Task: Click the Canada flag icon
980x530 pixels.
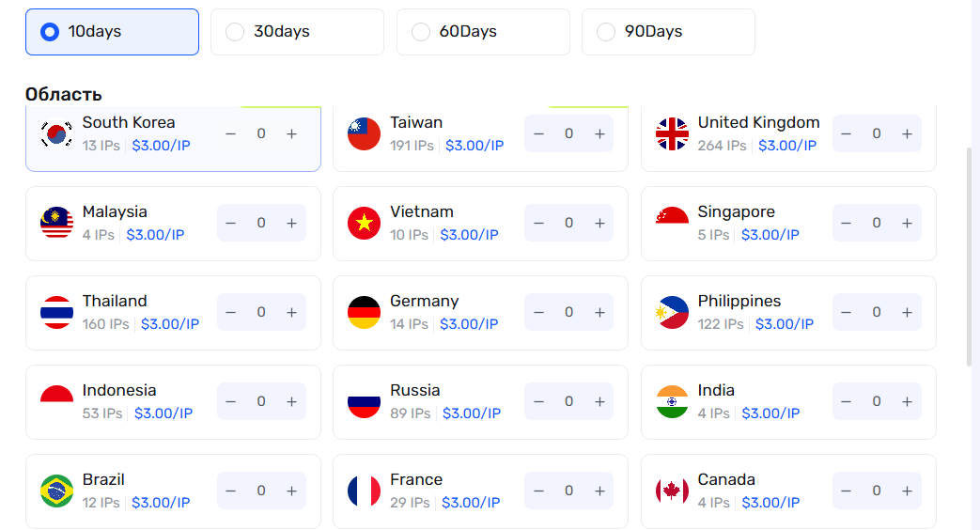Action: point(672,491)
